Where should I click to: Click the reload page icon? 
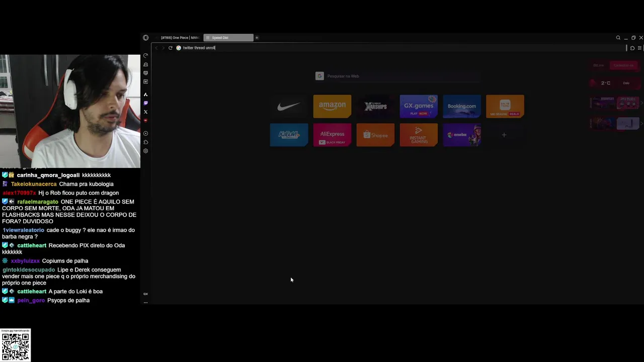click(x=171, y=48)
